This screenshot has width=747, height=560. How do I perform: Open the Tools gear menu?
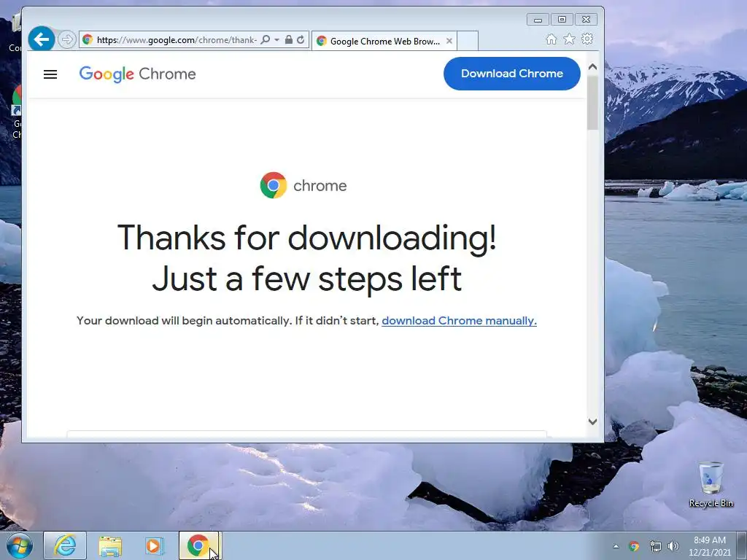[587, 39]
